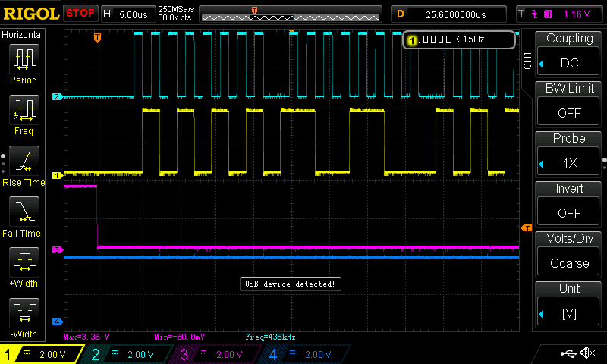Click the Freq=435kHz measurement
Screen dimensions: 607x364
[x=270, y=337]
